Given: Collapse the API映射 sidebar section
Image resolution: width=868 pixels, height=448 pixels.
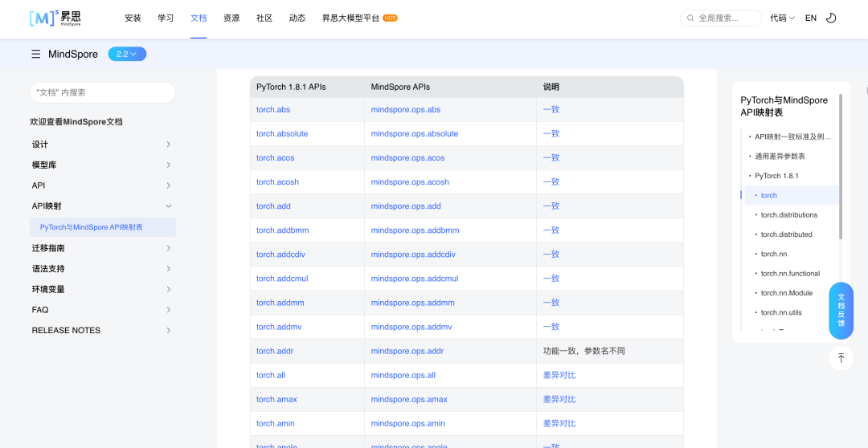Looking at the screenshot, I should click(168, 206).
